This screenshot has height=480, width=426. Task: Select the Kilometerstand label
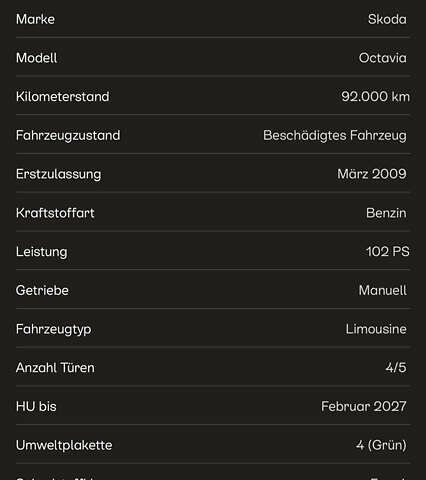[63, 96]
